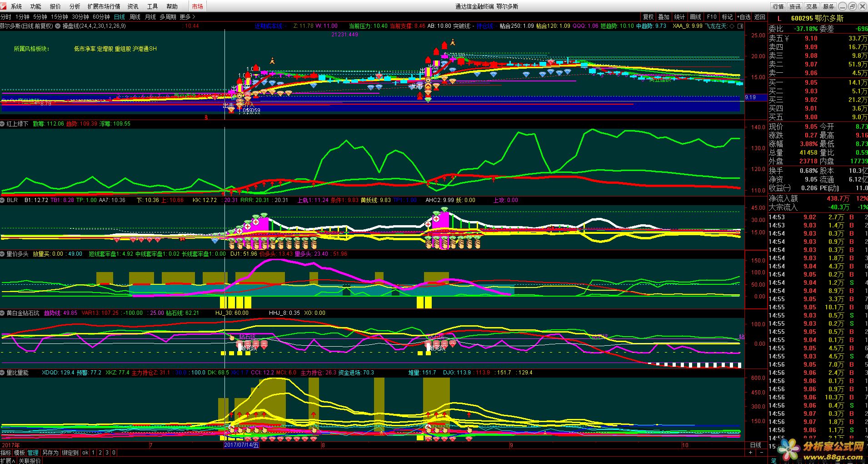Zoom out chart with minus button
The image size is (868, 464).
762,453
